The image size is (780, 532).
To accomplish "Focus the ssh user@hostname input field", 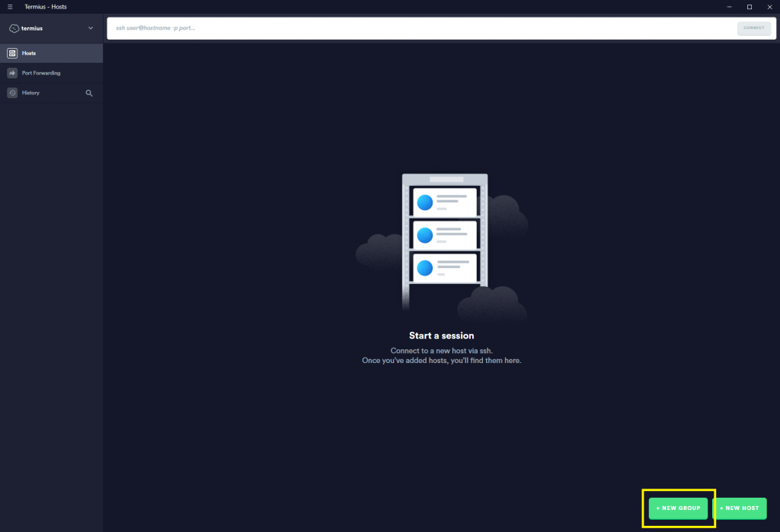I will (x=420, y=28).
